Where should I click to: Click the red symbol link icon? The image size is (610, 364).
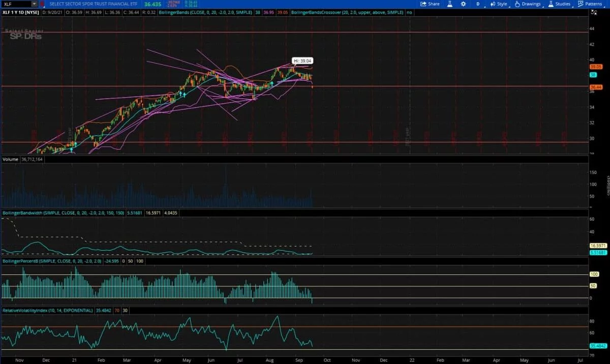point(42,4)
